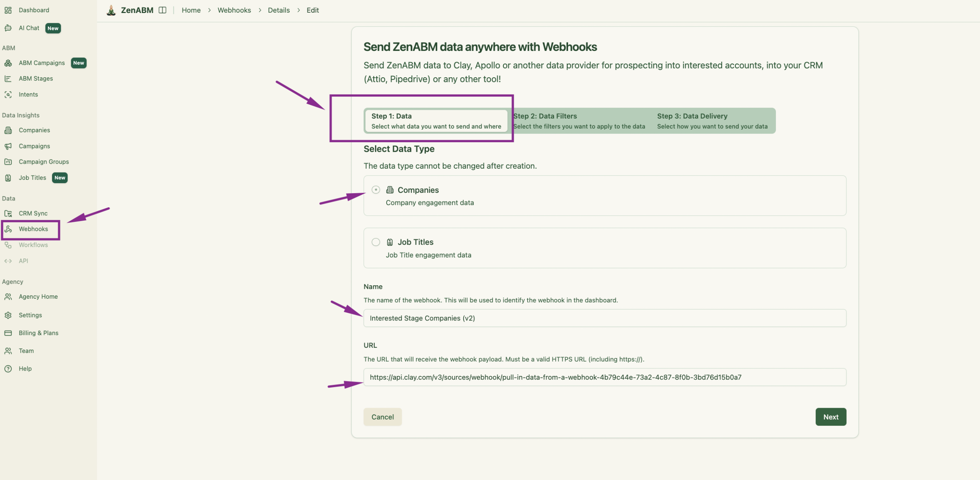Image resolution: width=980 pixels, height=480 pixels.
Task: Select ABM Campaigns in the sidebar
Action: coord(41,62)
